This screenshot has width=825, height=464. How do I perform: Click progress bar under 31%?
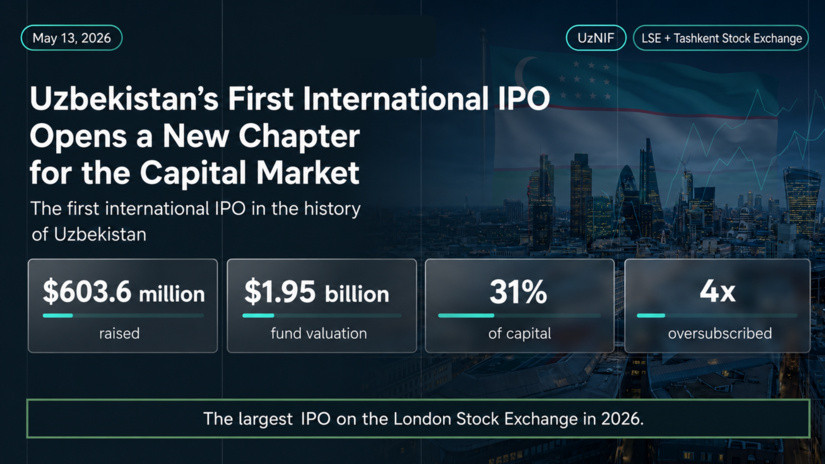pos(519,316)
